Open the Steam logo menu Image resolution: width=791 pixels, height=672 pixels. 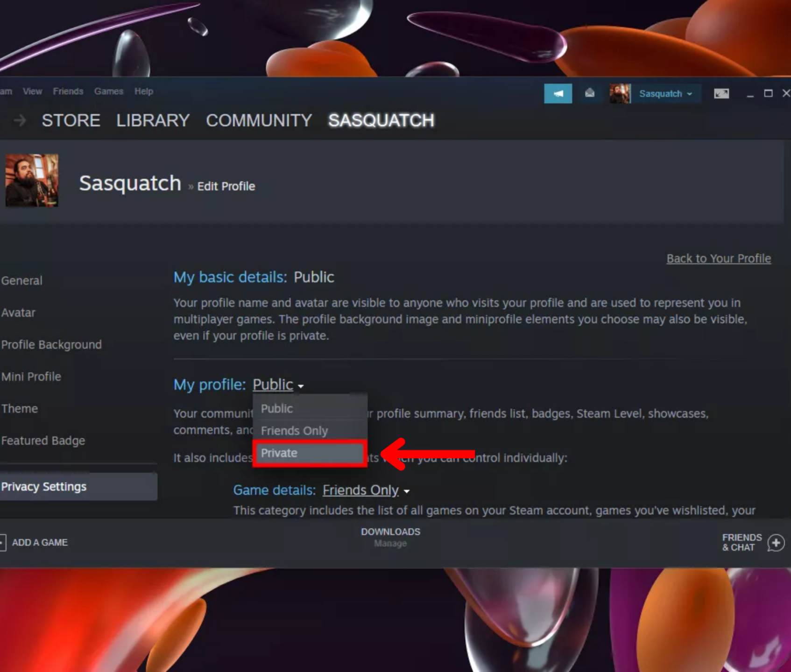click(x=5, y=91)
